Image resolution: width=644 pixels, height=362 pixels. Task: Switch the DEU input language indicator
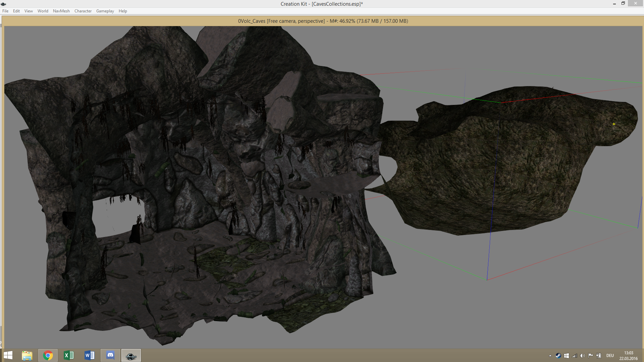[610, 356]
